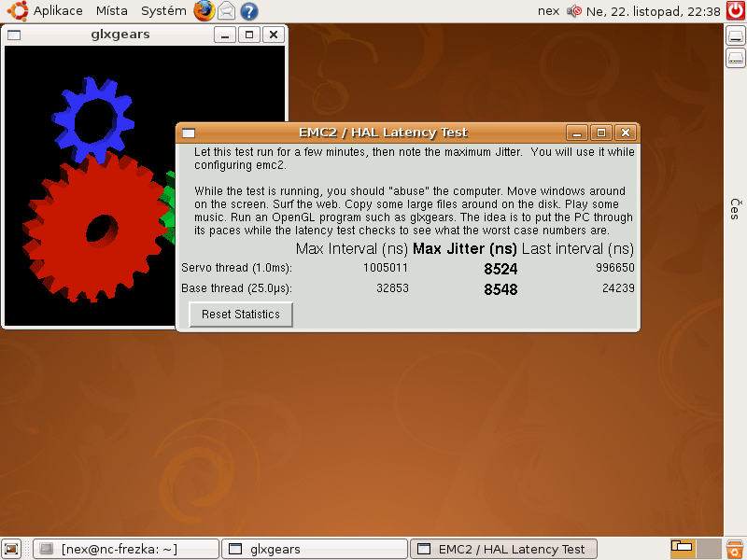Click the muted volume speaker icon
Viewport: 747px width, 560px height.
(x=573, y=12)
